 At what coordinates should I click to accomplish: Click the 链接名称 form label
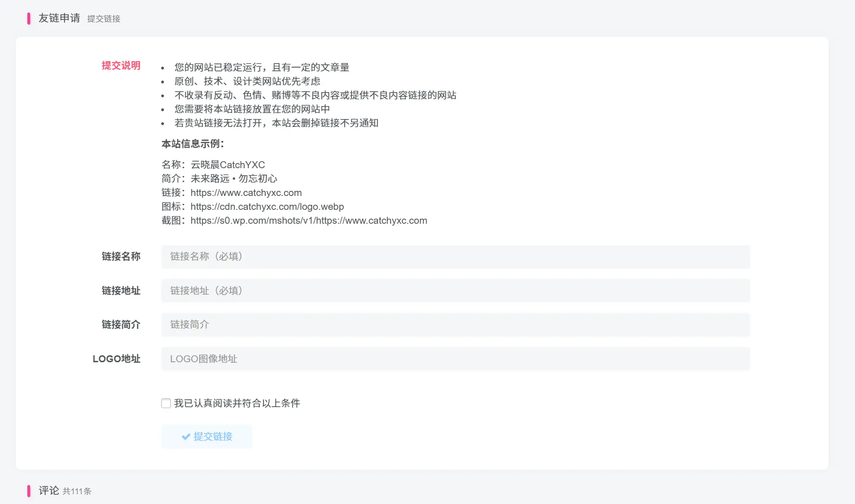click(121, 256)
